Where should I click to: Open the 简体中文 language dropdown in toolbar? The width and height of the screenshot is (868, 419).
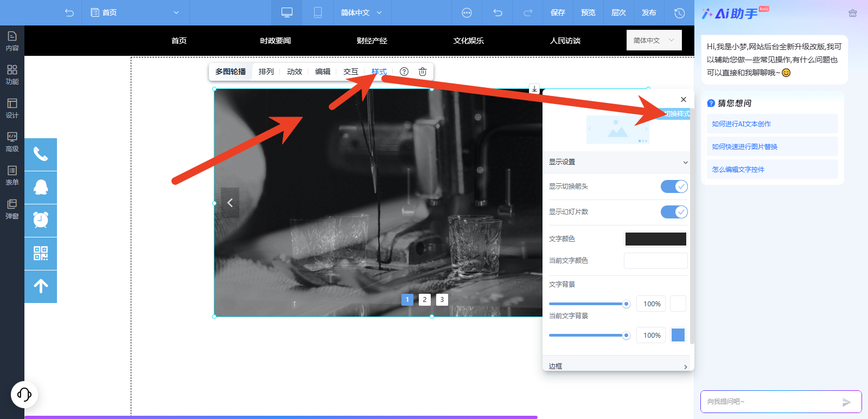tap(361, 12)
